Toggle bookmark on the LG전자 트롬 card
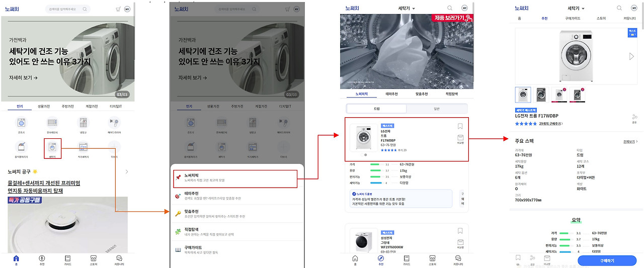The image size is (644, 268). (x=460, y=126)
